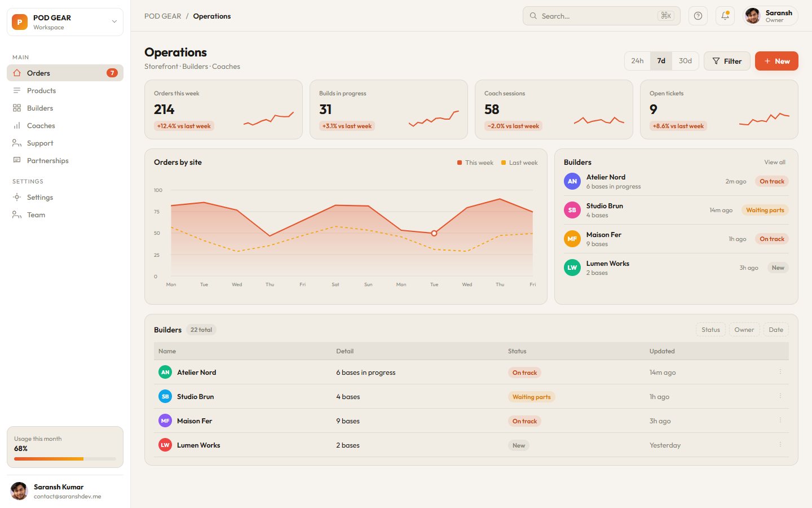Open row menu for Atelier Nord
Viewport: 812px width, 508px height.
(x=780, y=371)
